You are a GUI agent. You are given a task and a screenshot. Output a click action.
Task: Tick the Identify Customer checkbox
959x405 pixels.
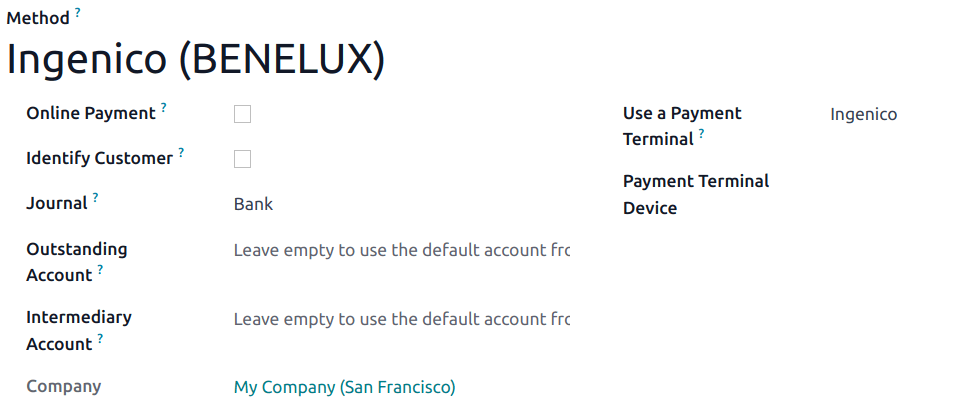(242, 159)
